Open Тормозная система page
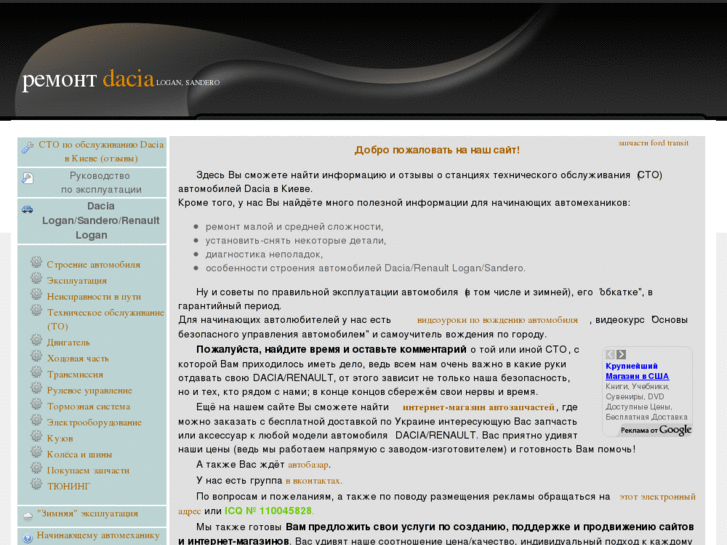The image size is (727, 545). click(89, 406)
